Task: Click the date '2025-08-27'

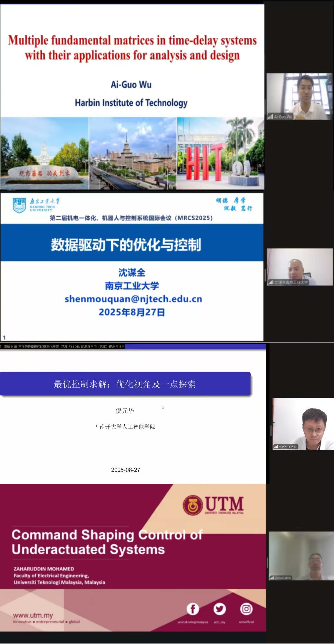Action: (x=126, y=470)
